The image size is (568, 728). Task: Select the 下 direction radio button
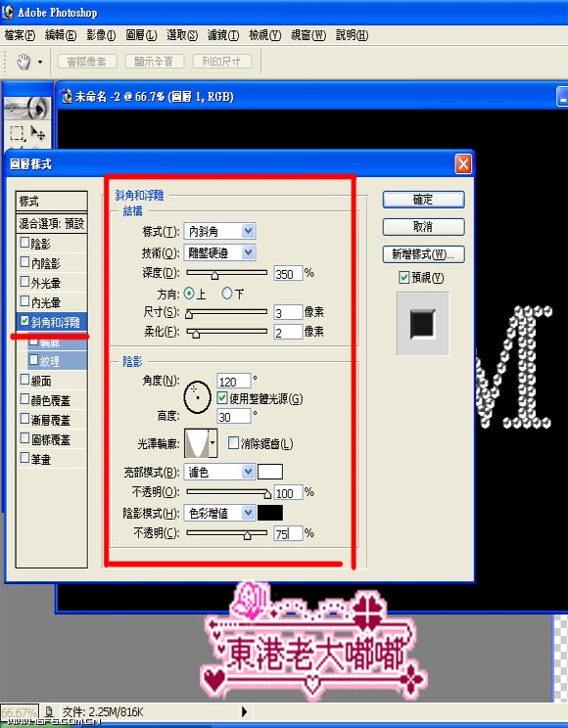pyautogui.click(x=227, y=294)
